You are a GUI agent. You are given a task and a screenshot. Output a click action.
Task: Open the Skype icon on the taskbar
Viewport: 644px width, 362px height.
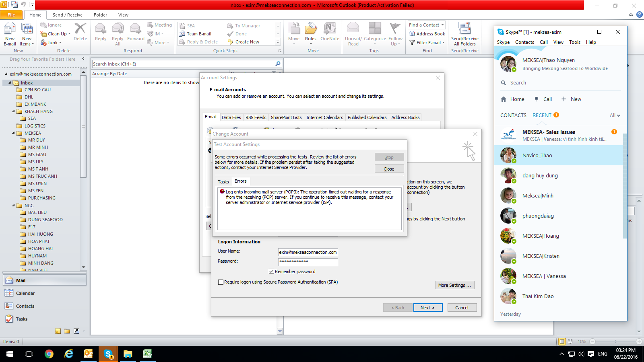point(108,354)
